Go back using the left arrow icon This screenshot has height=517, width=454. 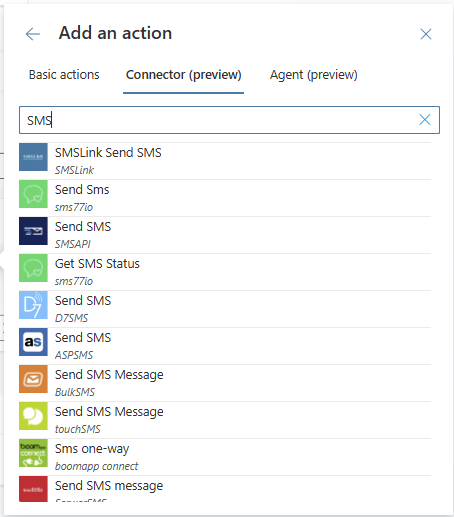tap(33, 34)
